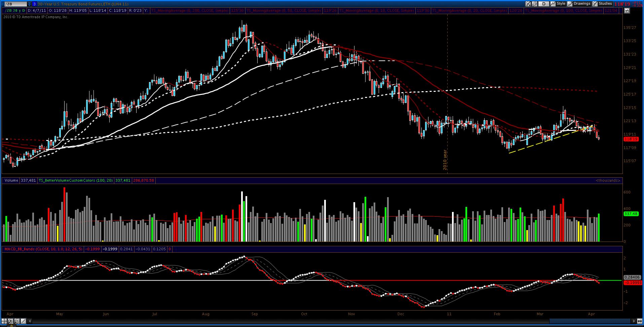Open the symbol dropdown arrow next to /ZB
Image resolution: width=644 pixels, height=327 pixels.
[29, 4]
